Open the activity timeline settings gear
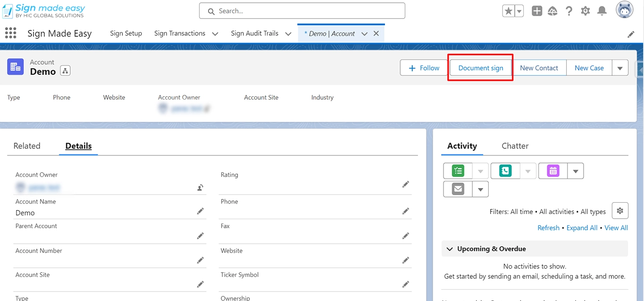Viewport: 644px width, 301px height. pyautogui.click(x=620, y=211)
